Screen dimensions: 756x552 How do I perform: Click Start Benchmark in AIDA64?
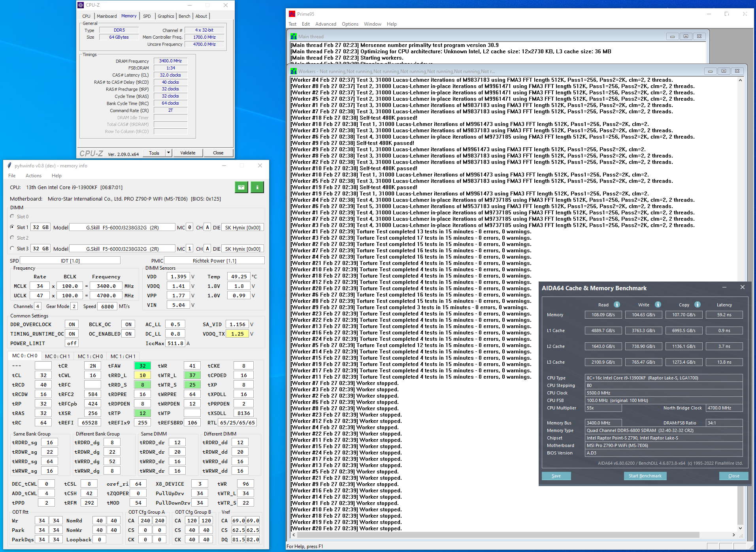click(x=645, y=476)
